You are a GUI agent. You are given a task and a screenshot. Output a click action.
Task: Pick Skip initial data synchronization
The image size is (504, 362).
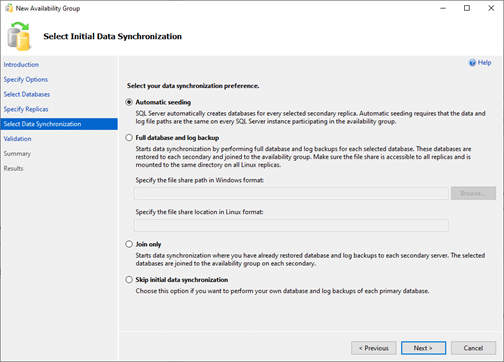129,279
